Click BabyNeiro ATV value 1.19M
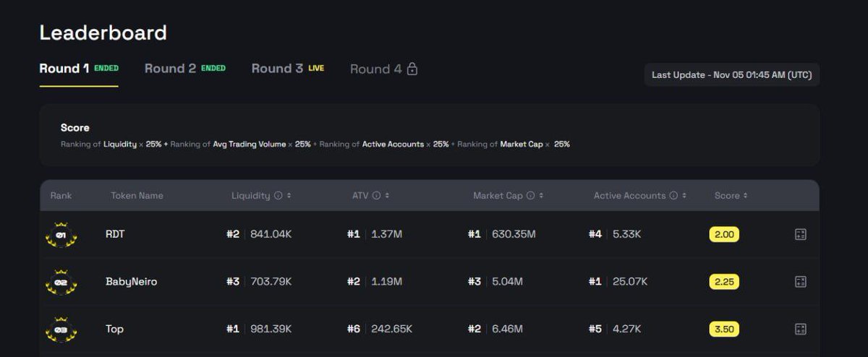The width and height of the screenshot is (868, 357). tap(386, 282)
